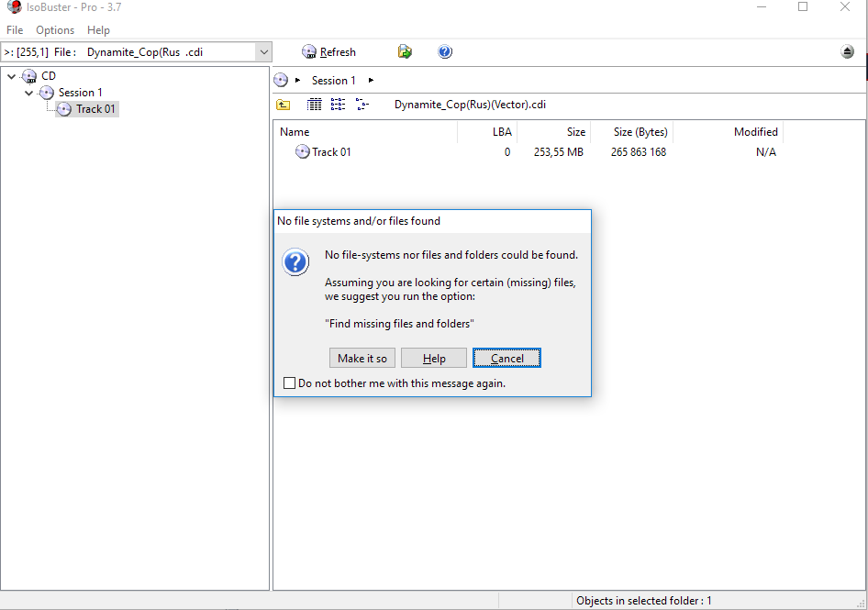Open the drive selection dropdown arrow
Screen dimensions: 868x610
pos(264,52)
